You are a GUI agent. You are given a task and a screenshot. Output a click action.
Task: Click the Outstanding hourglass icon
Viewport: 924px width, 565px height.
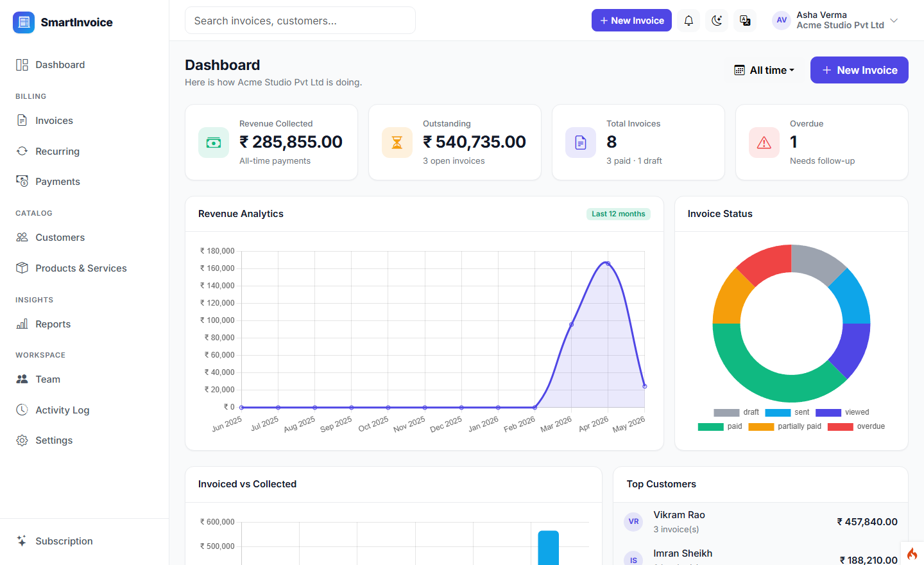coord(397,143)
